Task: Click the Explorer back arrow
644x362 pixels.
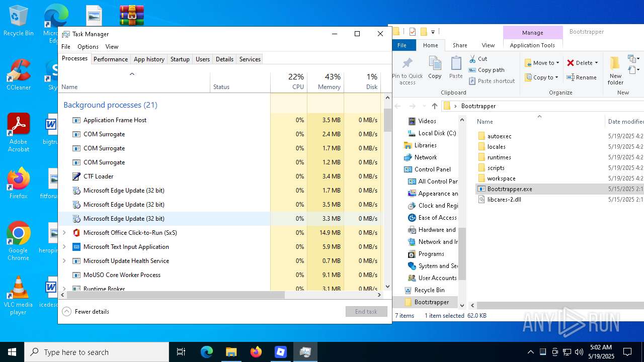Action: (x=397, y=106)
